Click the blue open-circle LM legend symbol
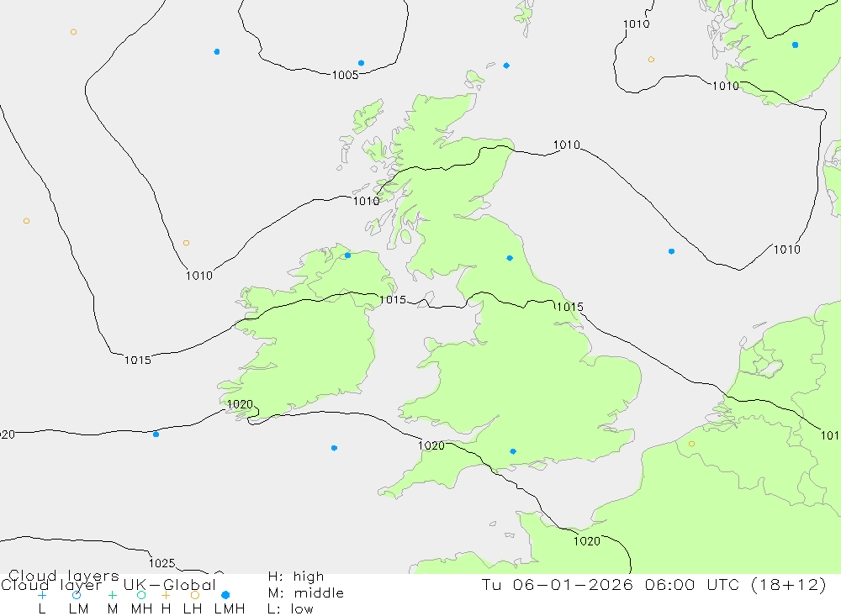The width and height of the screenshot is (841, 616). 77,595
